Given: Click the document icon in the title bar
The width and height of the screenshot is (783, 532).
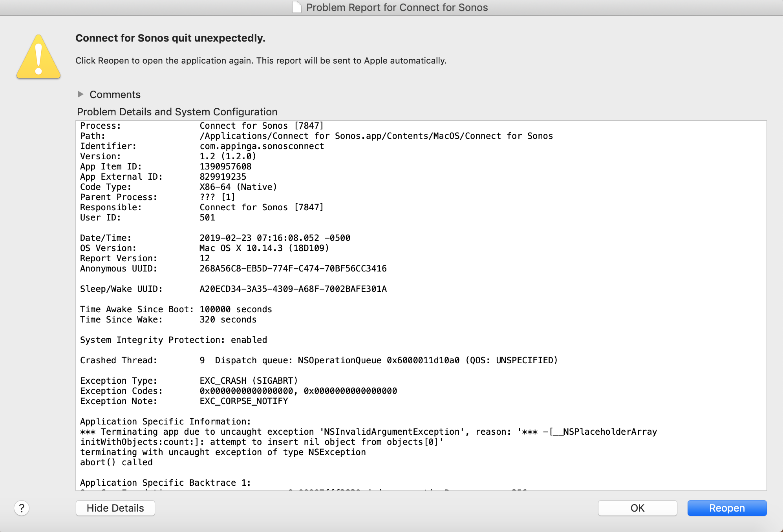Looking at the screenshot, I should (x=297, y=7).
